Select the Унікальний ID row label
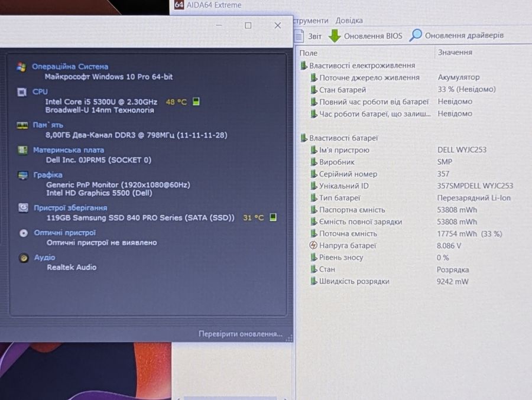 coord(343,186)
